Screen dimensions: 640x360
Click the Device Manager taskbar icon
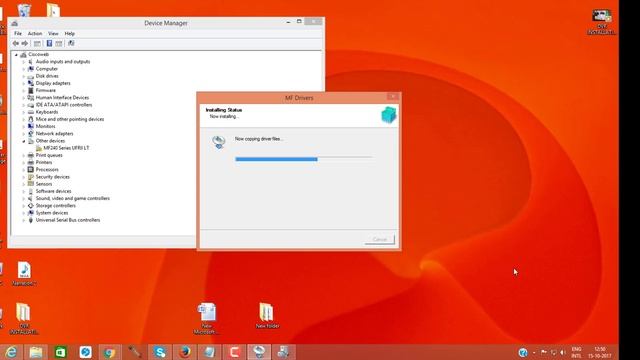(x=284, y=352)
